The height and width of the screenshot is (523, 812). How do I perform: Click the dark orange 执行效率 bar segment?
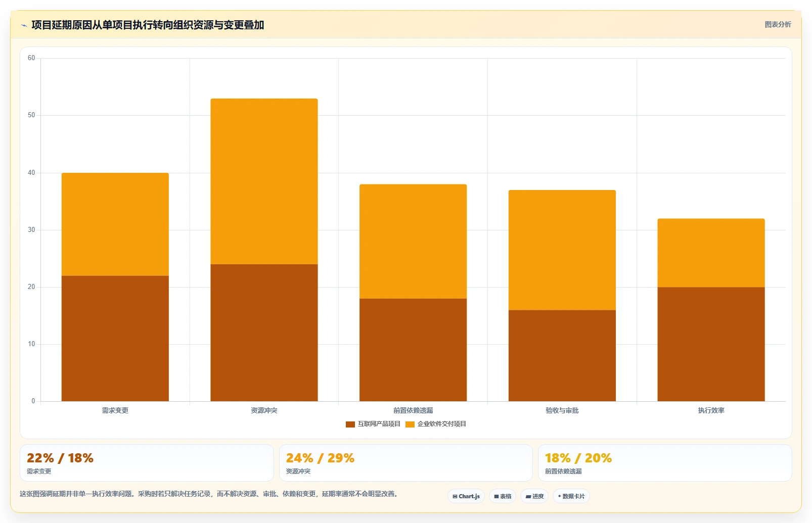click(x=711, y=344)
